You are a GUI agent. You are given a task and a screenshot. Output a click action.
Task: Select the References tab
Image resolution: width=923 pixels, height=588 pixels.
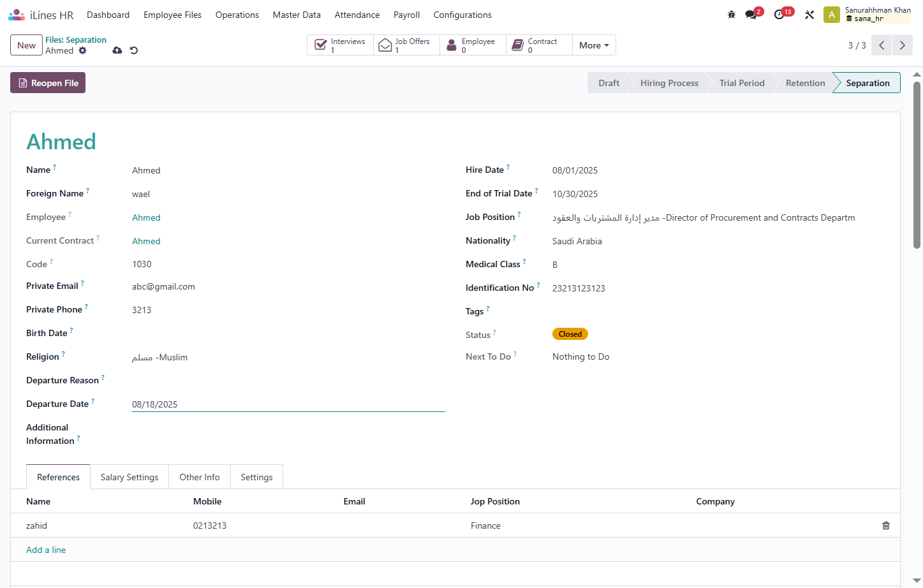[x=58, y=477]
